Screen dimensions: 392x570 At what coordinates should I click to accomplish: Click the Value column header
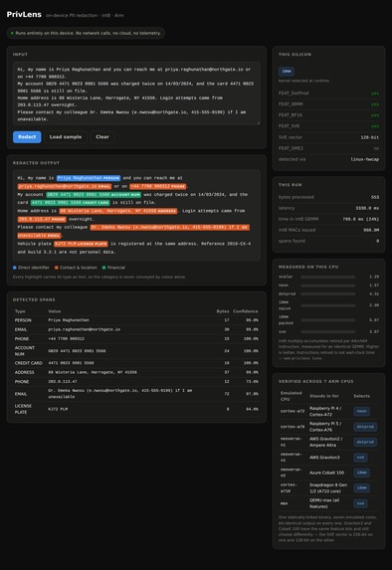point(55,311)
